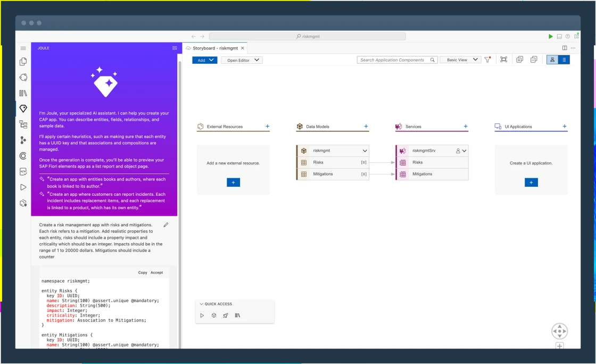Viewport: 596px width, 364px height.
Task: Select Mitigations in the riskmgmtSrv service
Action: 432,174
